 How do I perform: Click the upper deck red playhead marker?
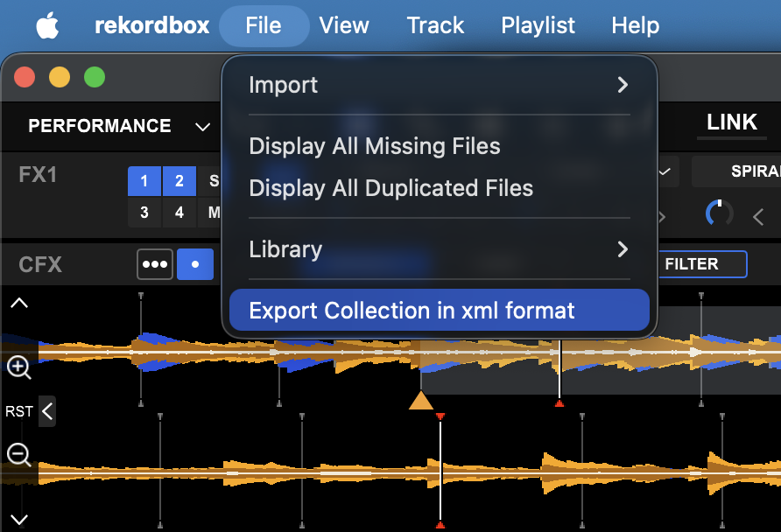559,403
